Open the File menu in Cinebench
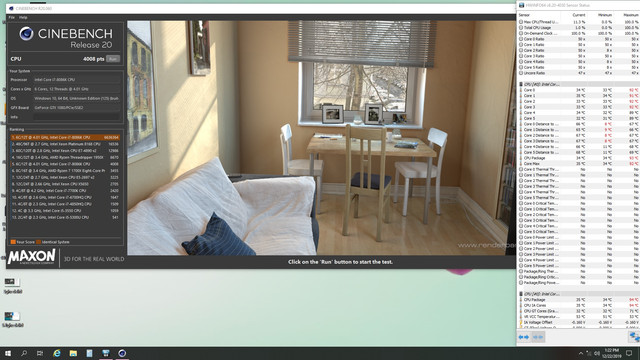This screenshot has width=640, height=360. pyautogui.click(x=12, y=18)
